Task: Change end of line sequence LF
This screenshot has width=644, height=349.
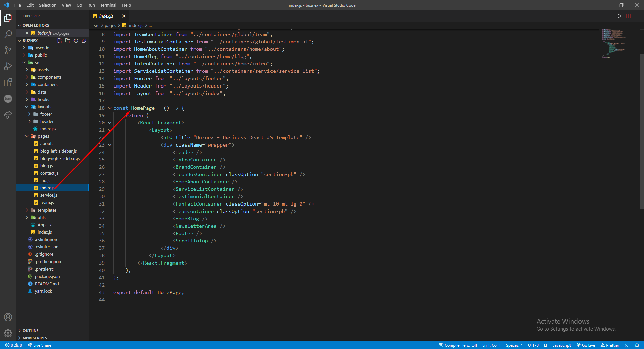Action: pyautogui.click(x=546, y=345)
